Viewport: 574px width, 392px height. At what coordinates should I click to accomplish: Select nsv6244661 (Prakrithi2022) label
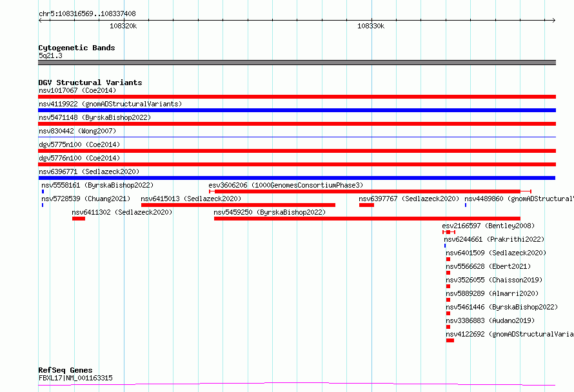coord(494,239)
